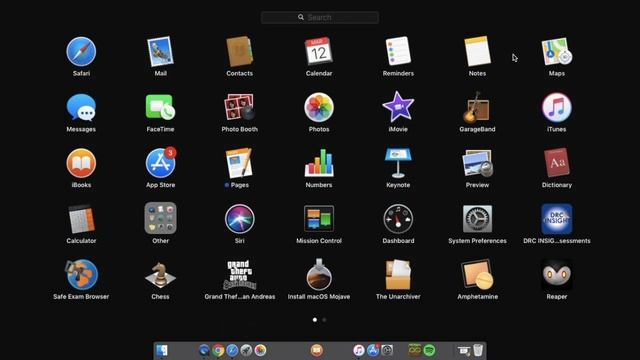Open Safe Exam Browser
The width and height of the screenshot is (640, 360).
(x=81, y=275)
